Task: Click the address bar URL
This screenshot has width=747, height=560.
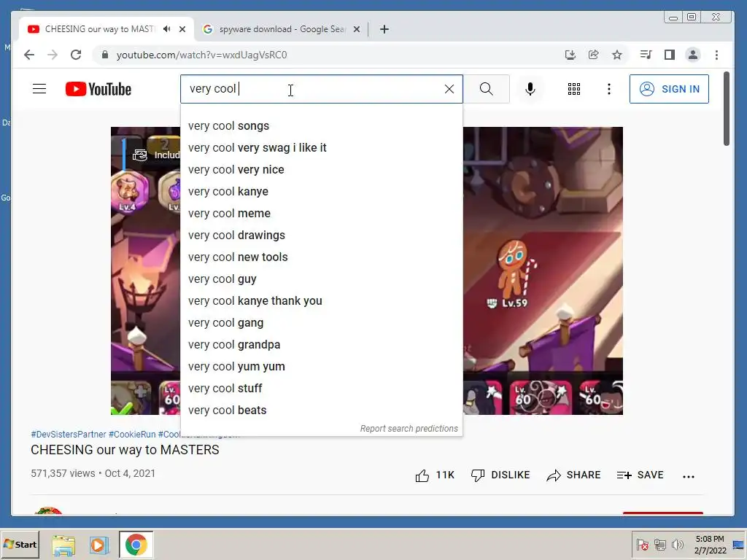Action: click(x=201, y=55)
